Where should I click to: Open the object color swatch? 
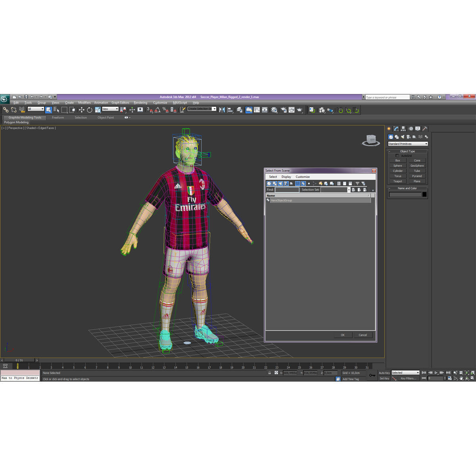424,194
